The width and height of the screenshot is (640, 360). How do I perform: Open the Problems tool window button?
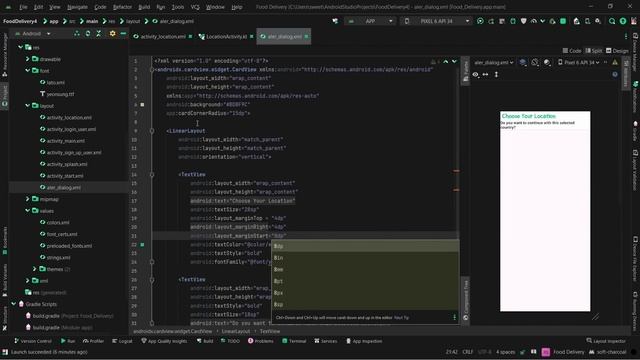[x=260, y=341]
